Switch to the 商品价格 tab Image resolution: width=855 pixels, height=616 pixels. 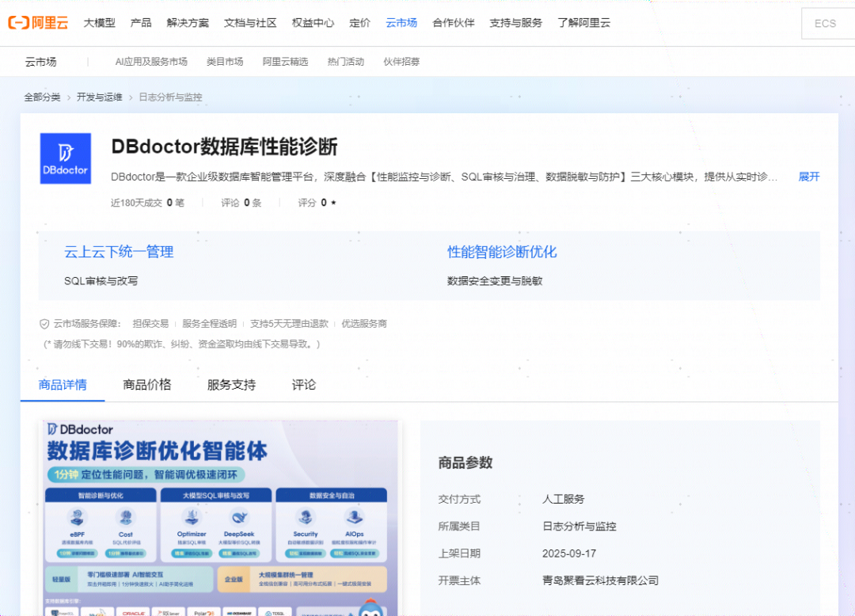[147, 385]
